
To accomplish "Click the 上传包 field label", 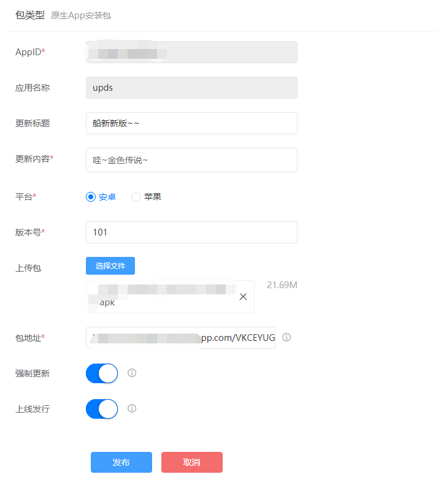I will 28,268.
